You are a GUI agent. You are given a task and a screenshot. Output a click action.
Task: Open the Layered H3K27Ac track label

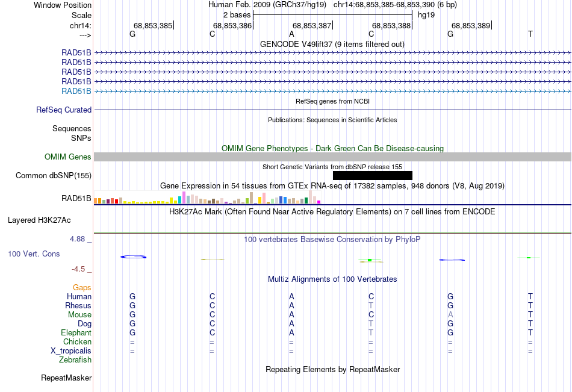coord(39,220)
